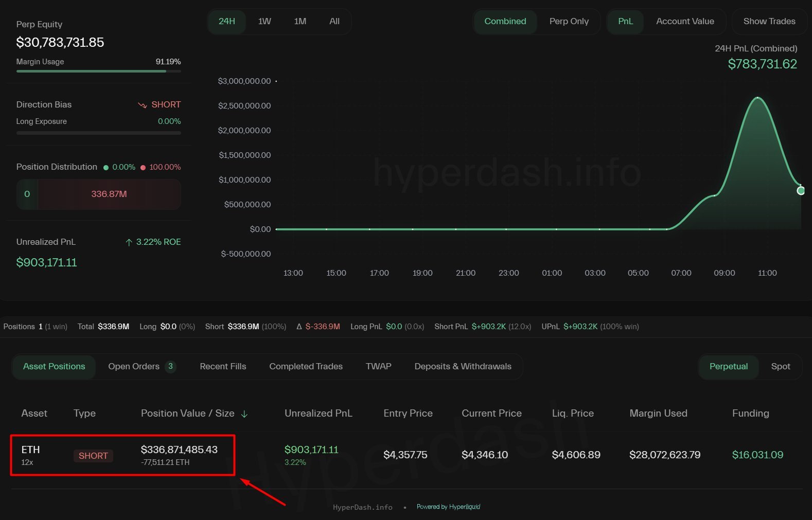Click the SHORT badge in the ETH row
Image resolution: width=812 pixels, height=520 pixels.
click(x=93, y=456)
